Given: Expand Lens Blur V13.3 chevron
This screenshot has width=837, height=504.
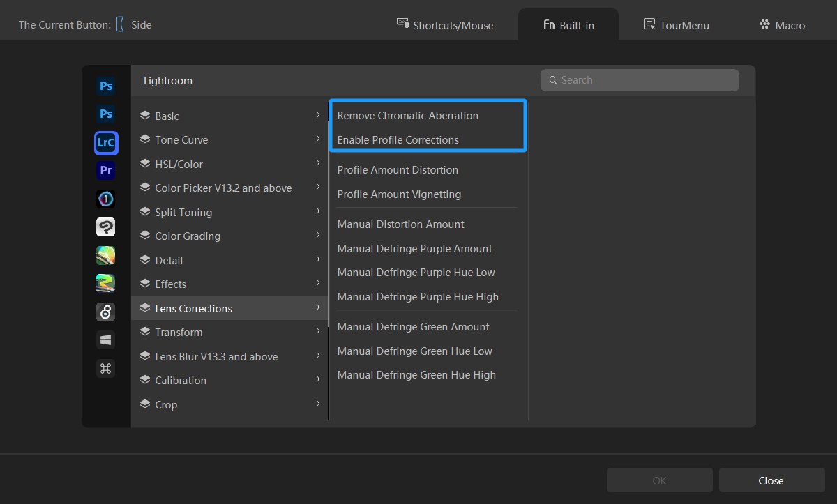Looking at the screenshot, I should (x=317, y=356).
